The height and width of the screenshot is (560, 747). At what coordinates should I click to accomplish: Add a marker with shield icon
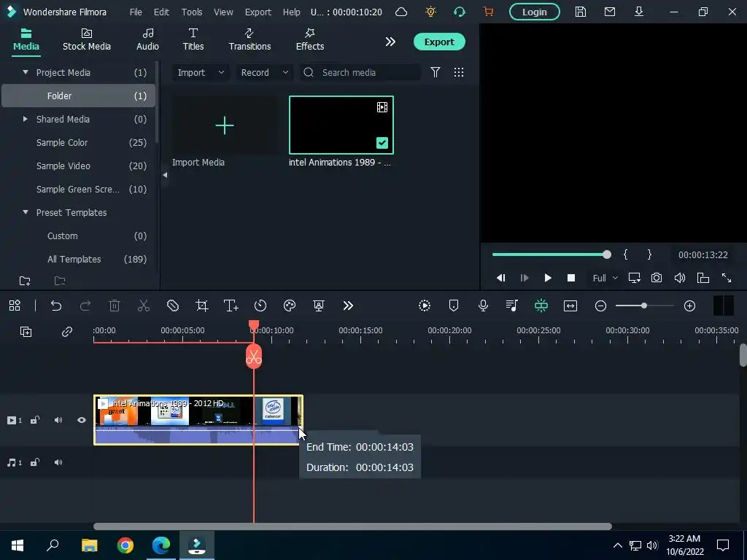tap(454, 306)
